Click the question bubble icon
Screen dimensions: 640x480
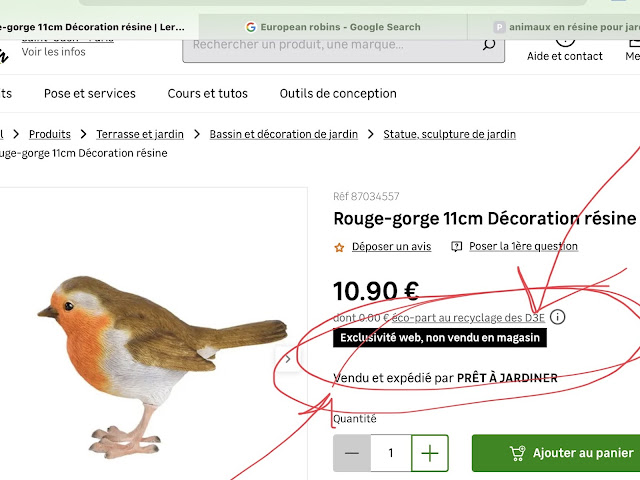coord(456,247)
